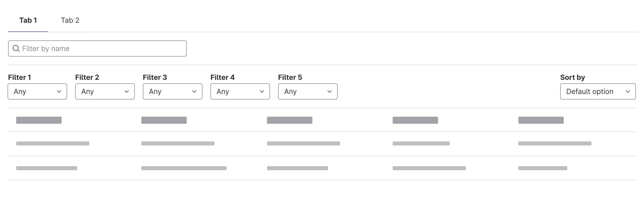Click the Filter 4 dropdown chevron
The width and height of the screenshot is (644, 198).
tap(261, 91)
